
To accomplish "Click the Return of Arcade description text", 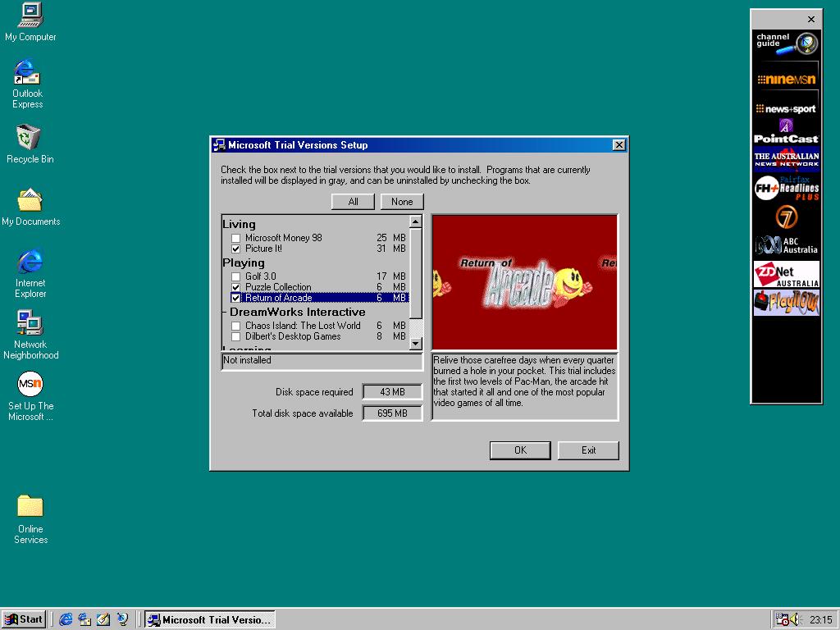I will (524, 381).
